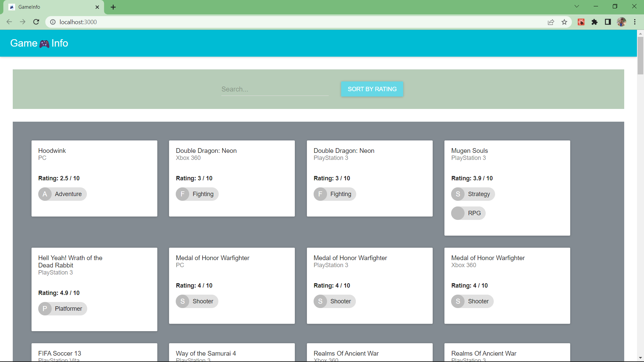Reload the page with refresh icon
The height and width of the screenshot is (362, 644).
click(x=36, y=22)
